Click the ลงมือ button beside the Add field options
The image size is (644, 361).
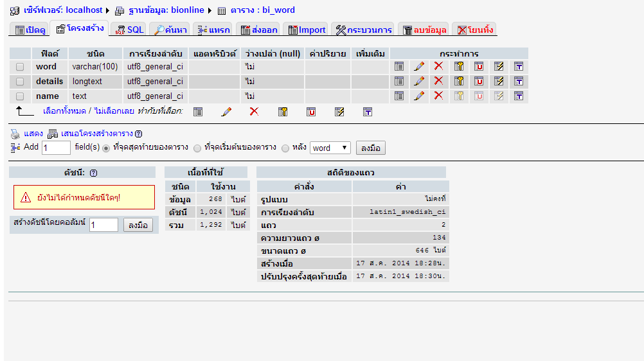370,148
